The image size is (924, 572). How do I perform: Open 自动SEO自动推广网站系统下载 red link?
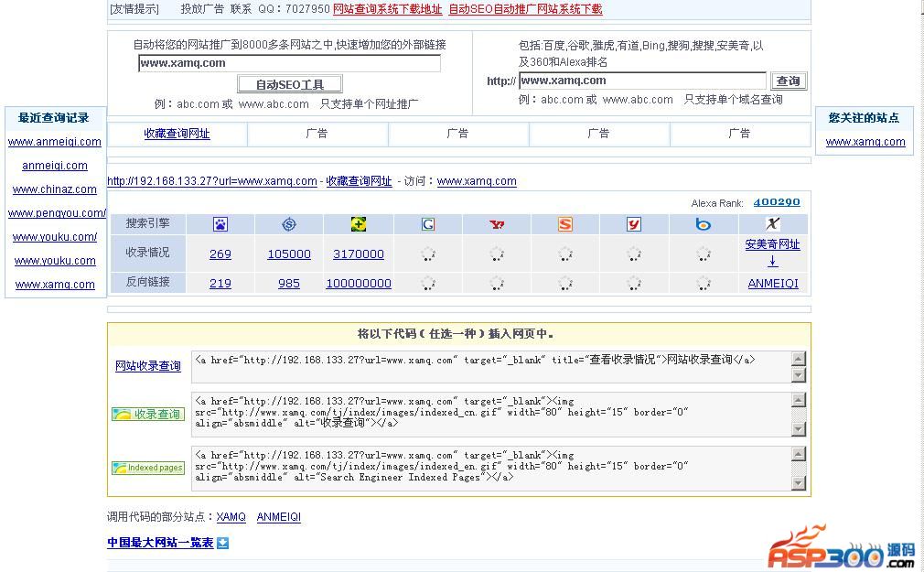tap(526, 9)
